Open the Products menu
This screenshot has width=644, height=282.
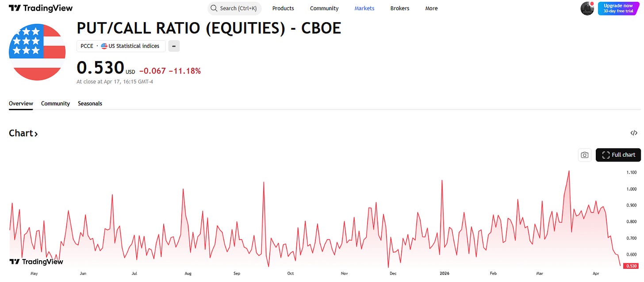[283, 8]
